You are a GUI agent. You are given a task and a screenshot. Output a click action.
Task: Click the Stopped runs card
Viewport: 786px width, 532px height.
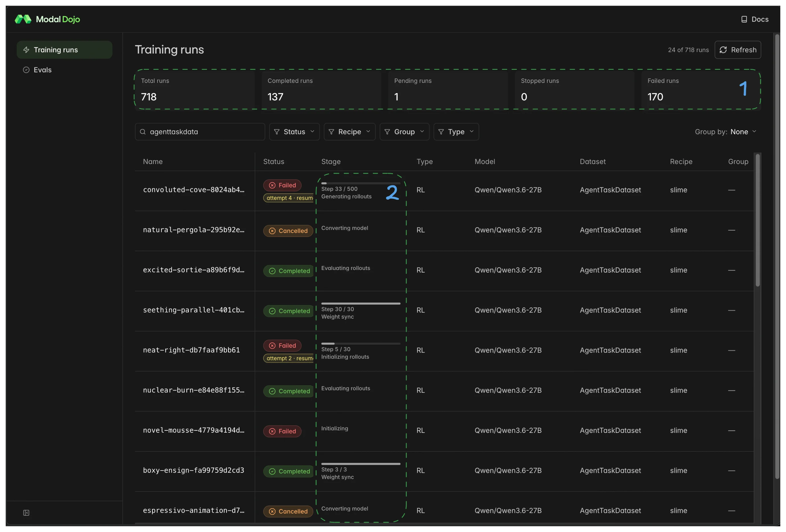(x=574, y=90)
